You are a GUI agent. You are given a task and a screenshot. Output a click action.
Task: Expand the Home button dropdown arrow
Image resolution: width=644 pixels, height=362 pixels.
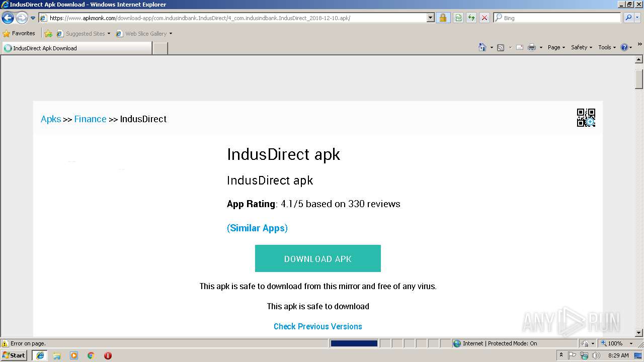pyautogui.click(x=492, y=47)
